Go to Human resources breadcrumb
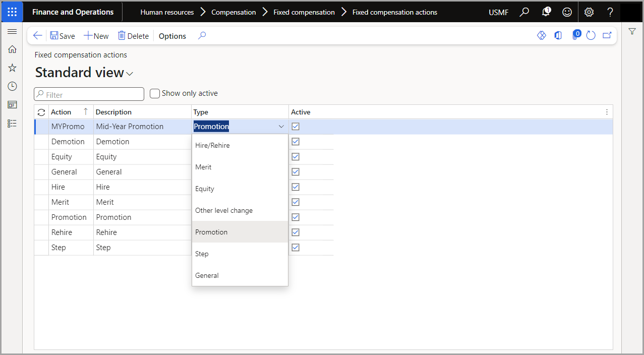The image size is (644, 355). pyautogui.click(x=167, y=12)
